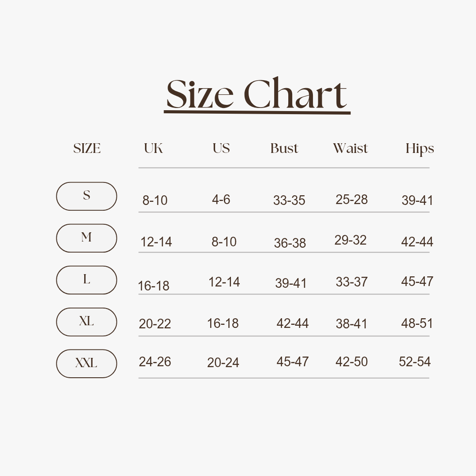Click the Bust column header
476x476 pixels.
coord(284,149)
